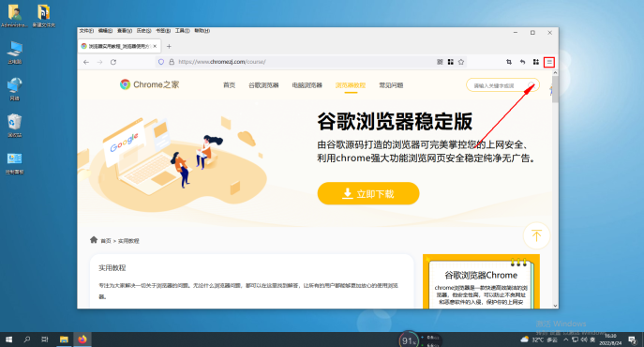The width and height of the screenshot is (644, 347).
Task: Open the 书签 bookmarks menu
Action: click(x=163, y=31)
